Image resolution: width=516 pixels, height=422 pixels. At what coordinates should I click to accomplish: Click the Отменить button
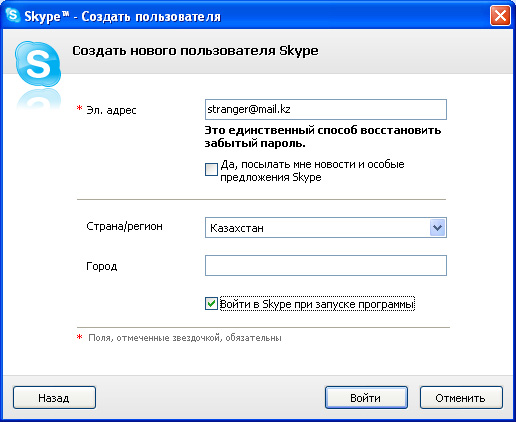tap(461, 398)
